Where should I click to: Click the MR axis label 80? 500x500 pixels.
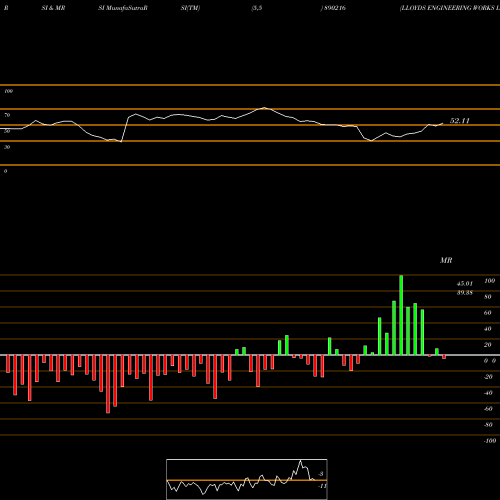[488, 297]
